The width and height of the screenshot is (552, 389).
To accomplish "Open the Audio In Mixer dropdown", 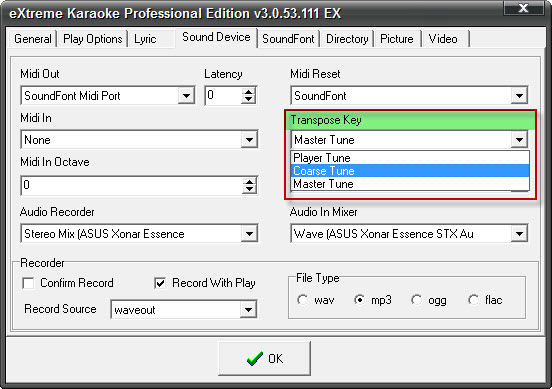I will coord(519,233).
